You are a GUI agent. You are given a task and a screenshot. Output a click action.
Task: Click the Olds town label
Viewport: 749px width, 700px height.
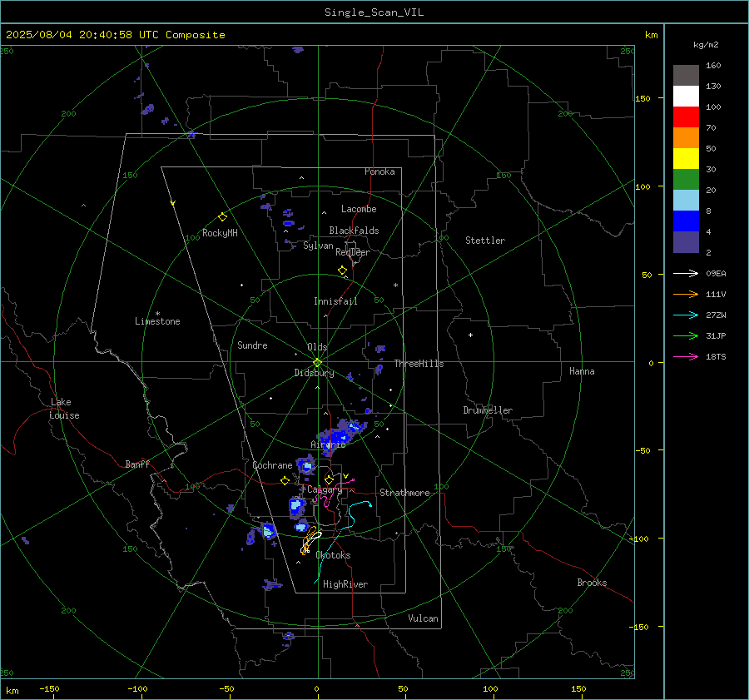point(317,347)
